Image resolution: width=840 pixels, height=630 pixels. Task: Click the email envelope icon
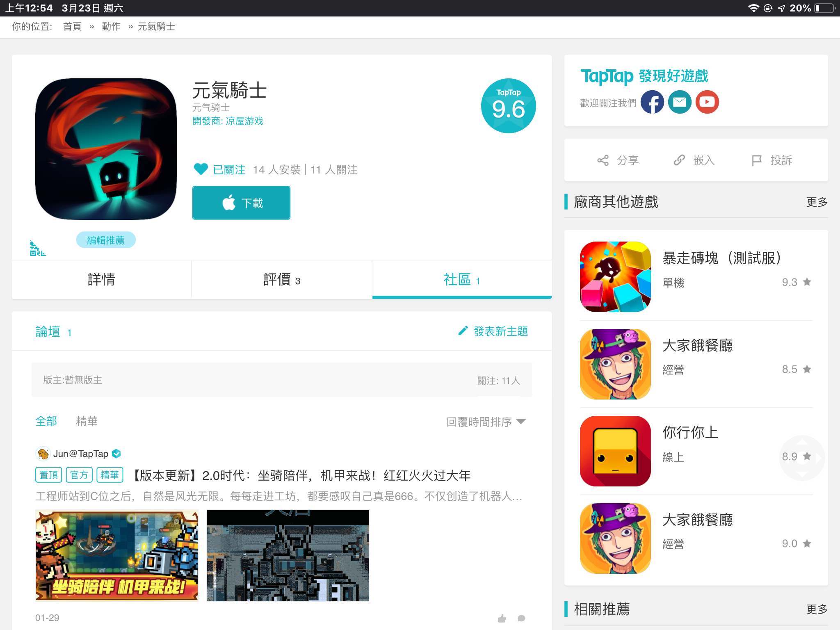click(x=680, y=102)
